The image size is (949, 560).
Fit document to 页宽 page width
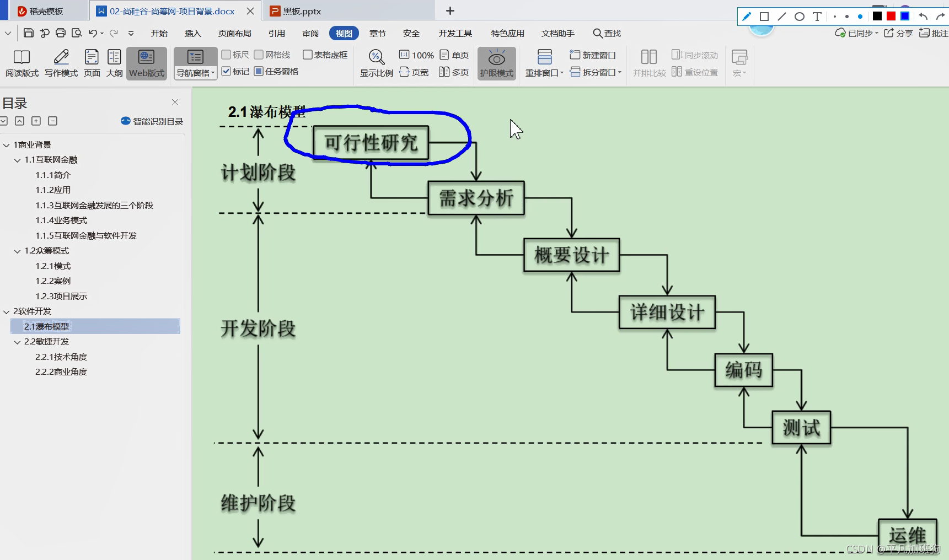click(414, 72)
